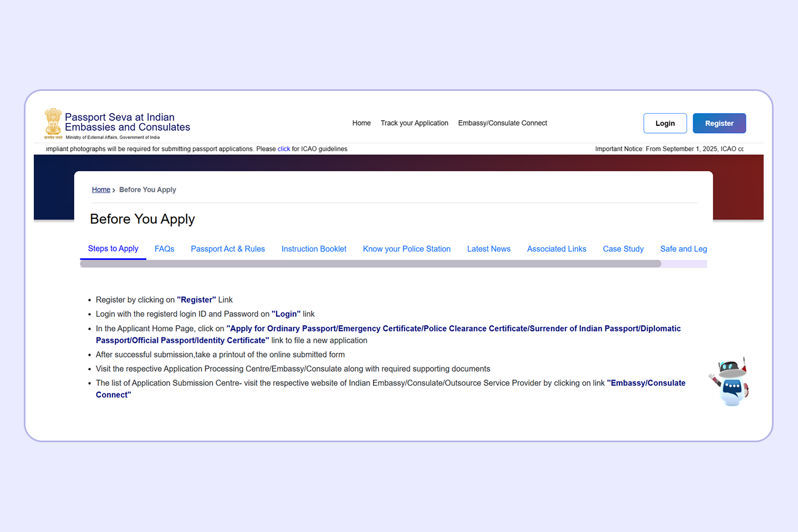Click the Passport Seva at Indian Embassies title
Viewport: 798px width, 532px height.
pos(127,122)
